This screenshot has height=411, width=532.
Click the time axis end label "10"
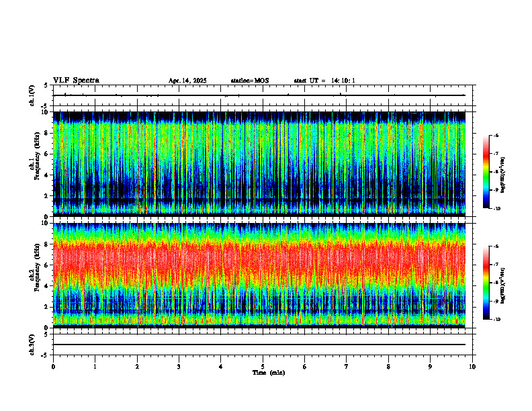[472, 367]
